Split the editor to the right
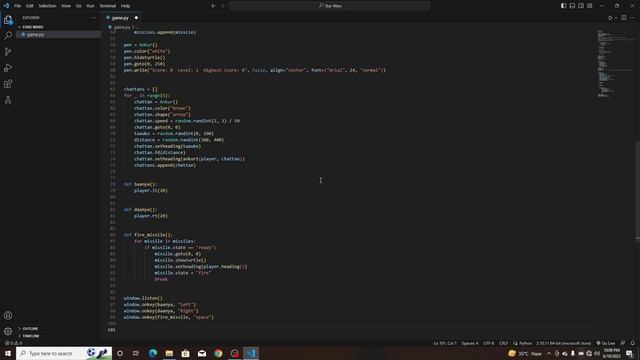 (624, 18)
